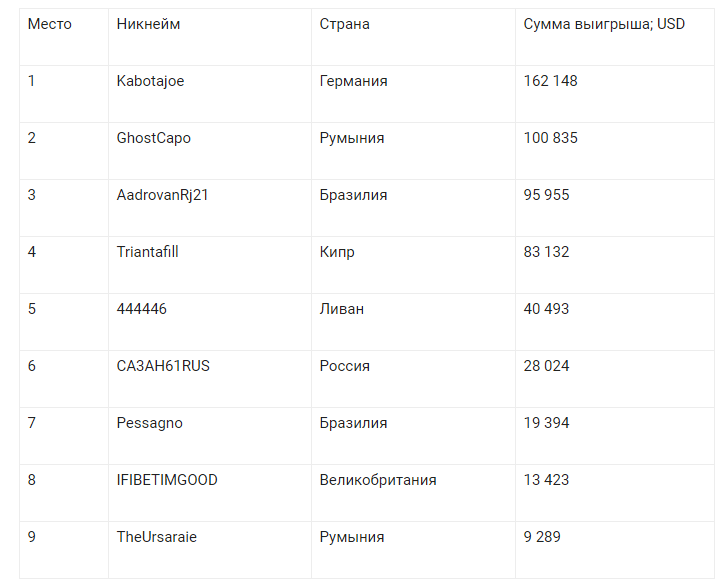
Task: Select the "Кипр" country cell
Action: point(337,252)
